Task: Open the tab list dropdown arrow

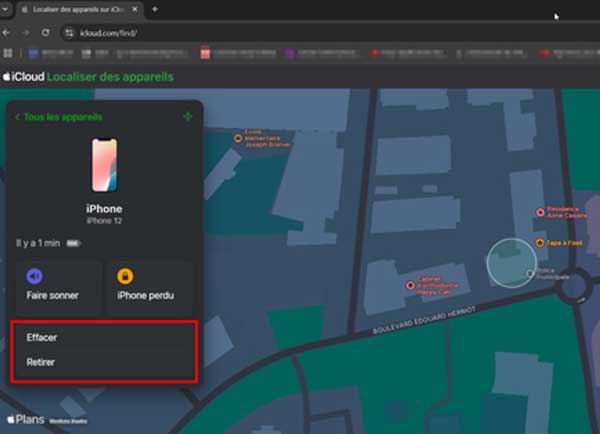Action: (6, 9)
